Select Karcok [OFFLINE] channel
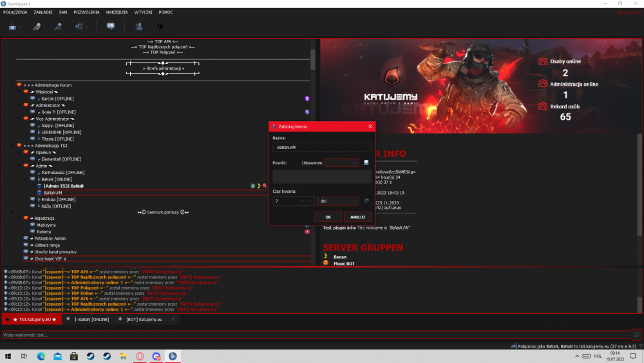644x363 pixels. (56, 99)
